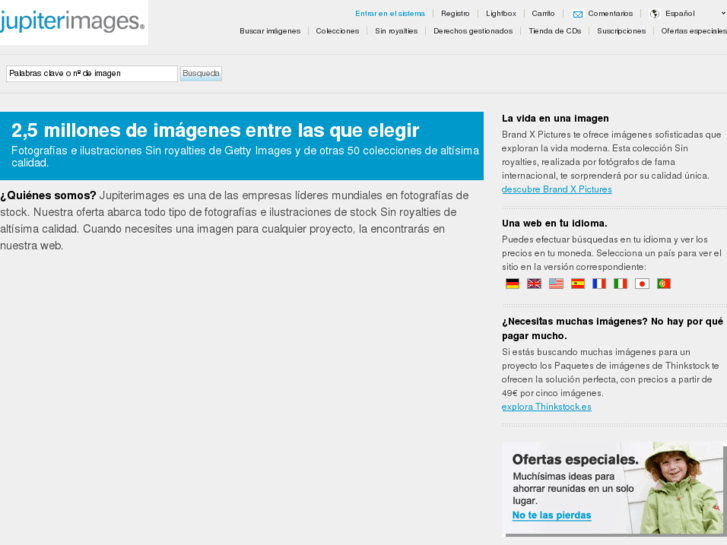
Task: Click the Ofertas especiales. banner heading
Action: tap(575, 460)
